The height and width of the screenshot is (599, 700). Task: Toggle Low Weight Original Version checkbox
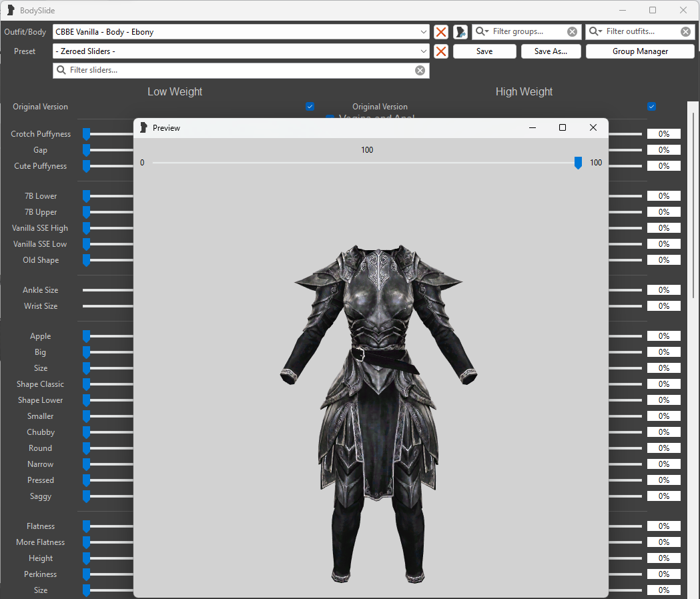(x=310, y=106)
